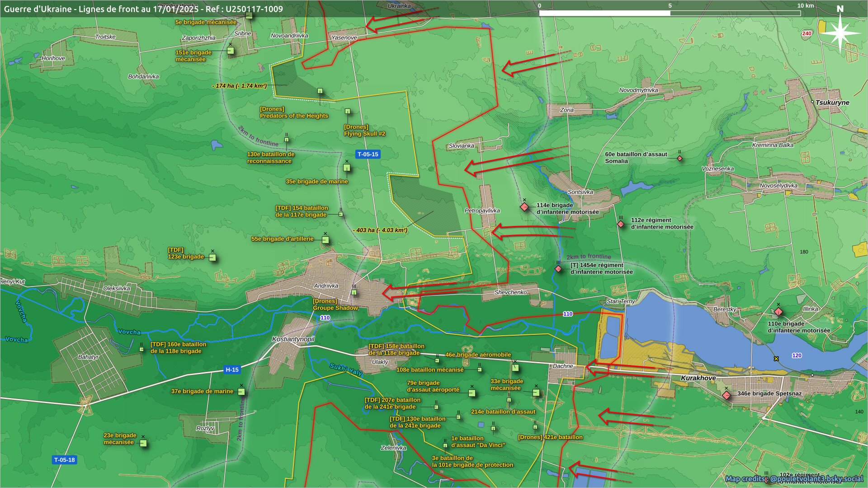Viewport: 868px width, 488px height.
Task: Select the 46e brigade aéromobile unit marker
Action: pos(515,367)
